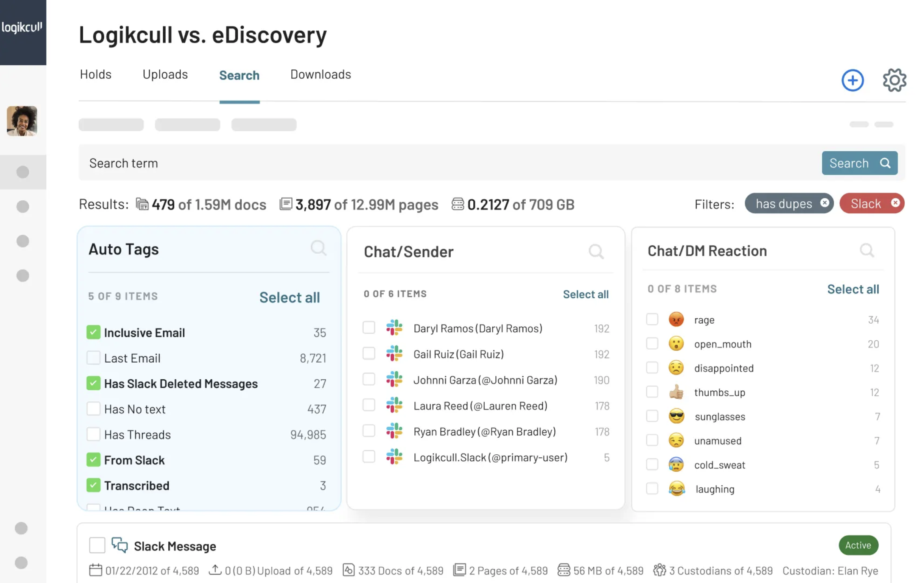Click Slack icon beside Laura Reed
Screen dimensions: 924x583
tap(394, 405)
